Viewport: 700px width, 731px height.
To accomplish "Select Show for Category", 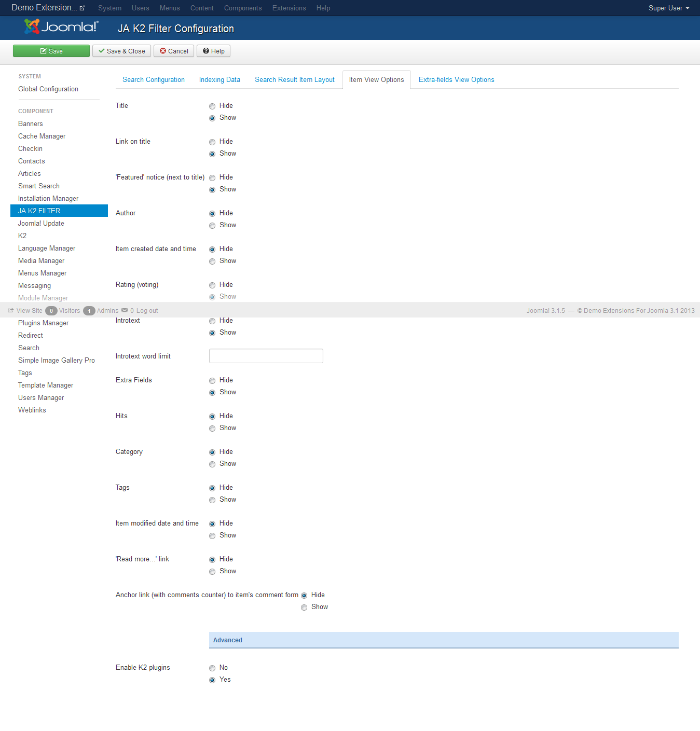I will tap(212, 464).
